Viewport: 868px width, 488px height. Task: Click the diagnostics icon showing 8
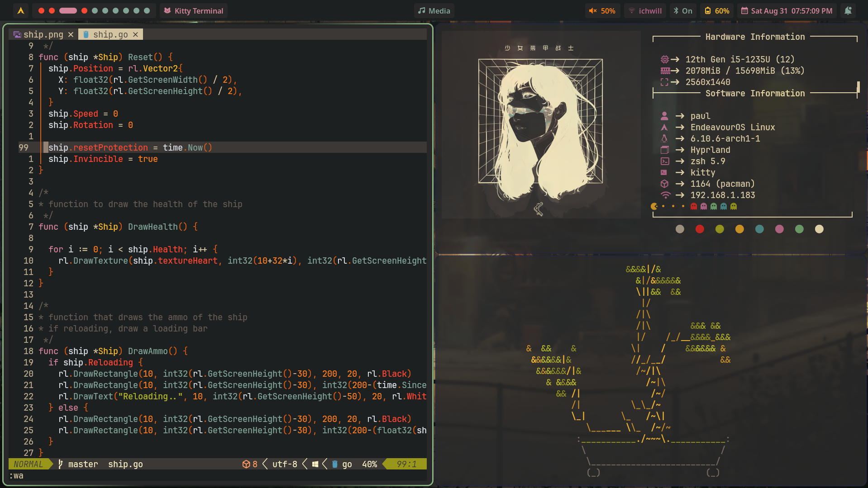click(246, 464)
